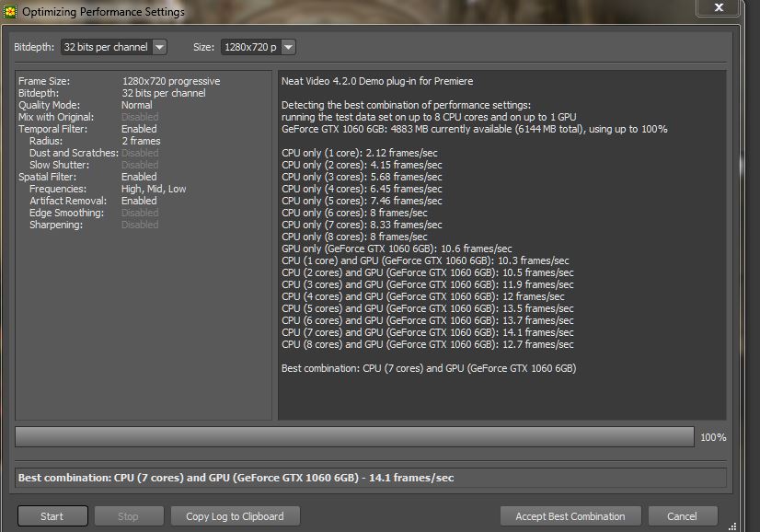The image size is (760, 532).
Task: Click the 'Bitdepth:' label in top bar
Action: (34, 47)
